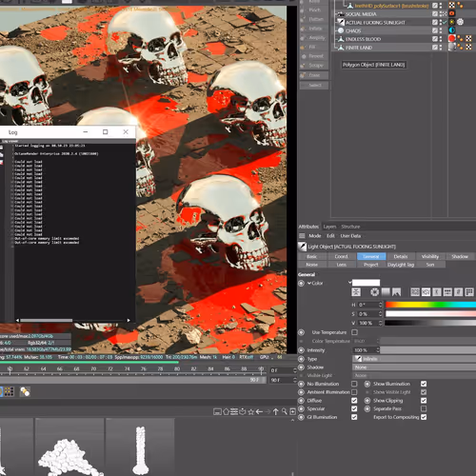Click the back arrow in material manager toolbar
Image resolution: width=476 pixels, height=476 pixels.
click(x=259, y=411)
